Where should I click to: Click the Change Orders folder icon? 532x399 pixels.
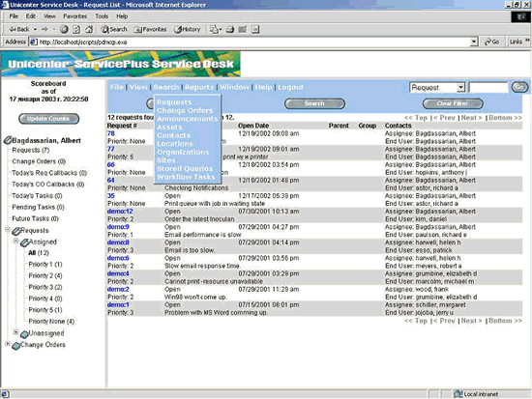tap(16, 346)
